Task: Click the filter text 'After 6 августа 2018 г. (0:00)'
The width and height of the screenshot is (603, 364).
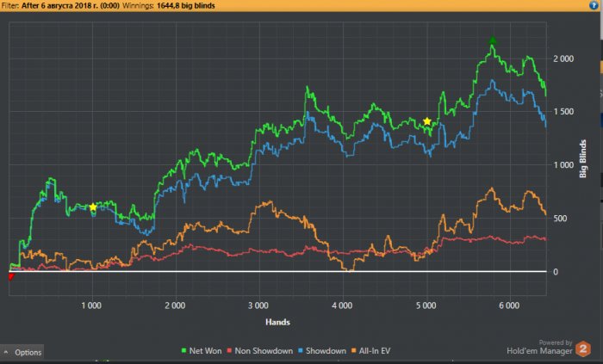Action: [71, 5]
